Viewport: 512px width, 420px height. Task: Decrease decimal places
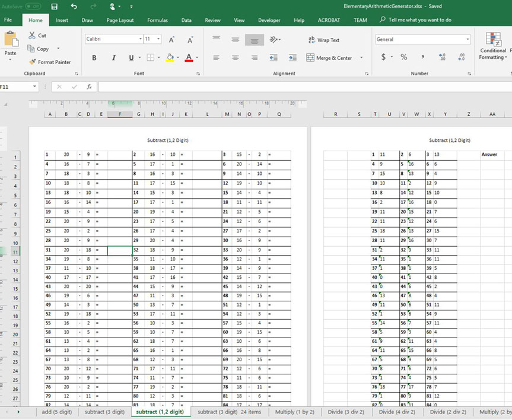point(462,57)
